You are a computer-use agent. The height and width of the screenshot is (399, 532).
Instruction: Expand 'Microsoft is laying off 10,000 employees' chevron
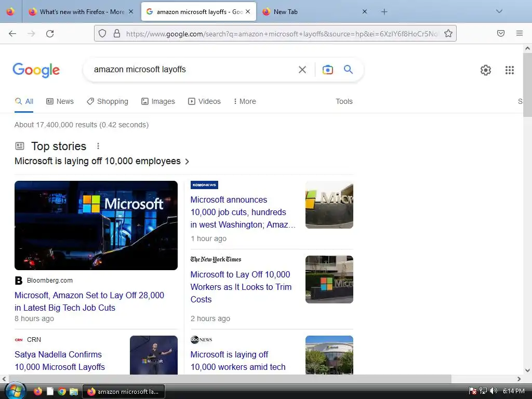coord(187,162)
